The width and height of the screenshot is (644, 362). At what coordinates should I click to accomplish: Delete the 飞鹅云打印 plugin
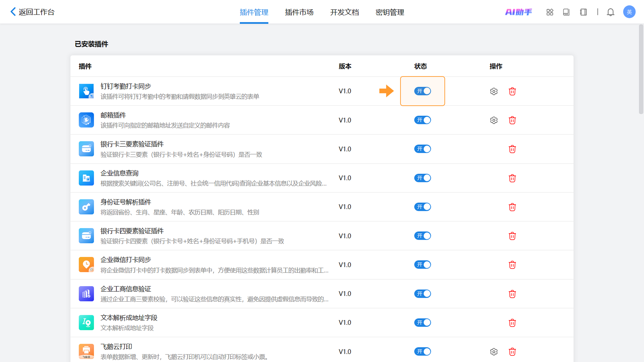pos(512,352)
